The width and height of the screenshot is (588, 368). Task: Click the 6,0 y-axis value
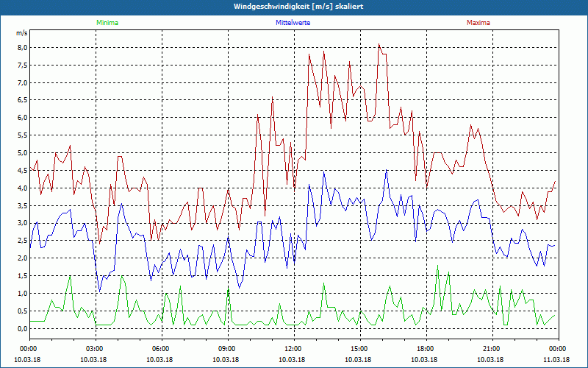pyautogui.click(x=23, y=118)
